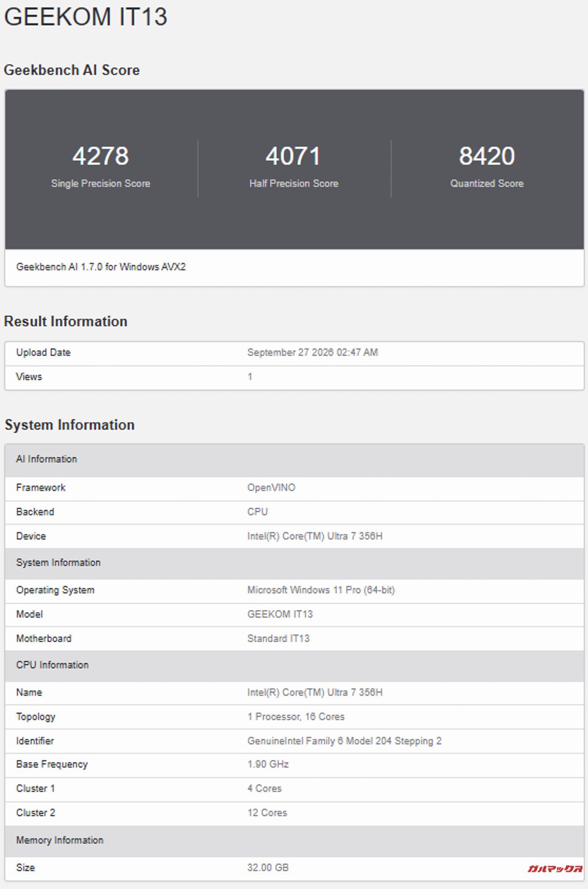Click the 1.90 GHz frequency value
Image resolution: width=588 pixels, height=889 pixels.
tap(268, 764)
